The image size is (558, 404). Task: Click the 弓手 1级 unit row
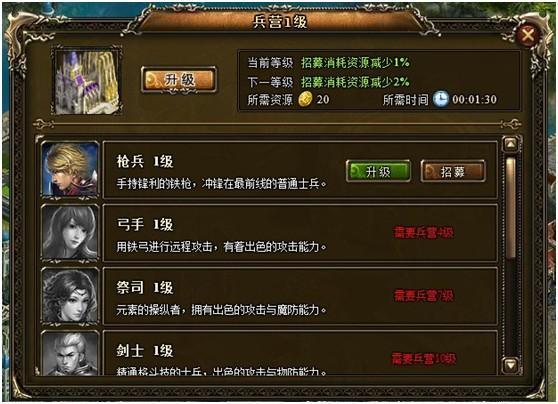click(300, 232)
